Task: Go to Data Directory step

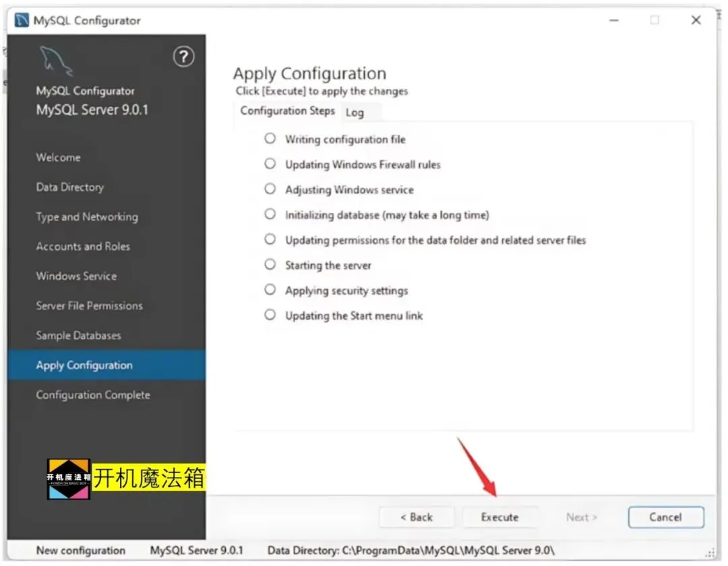Action: [69, 187]
